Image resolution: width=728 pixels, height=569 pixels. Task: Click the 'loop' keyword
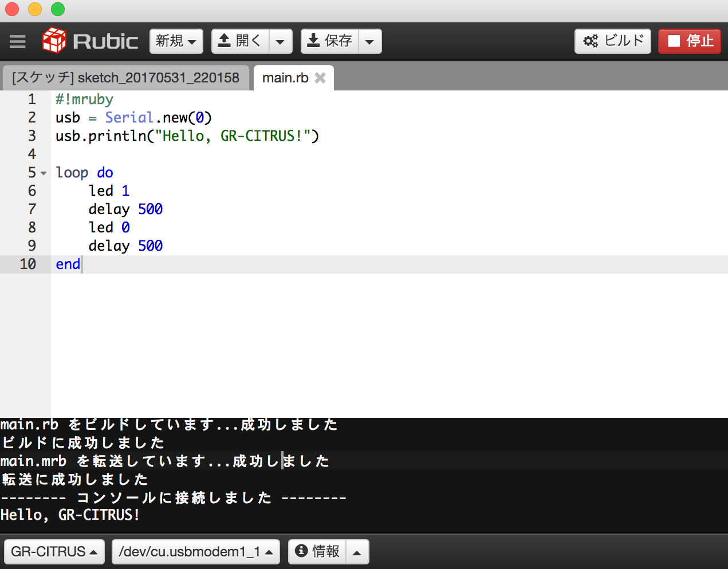tap(72, 172)
